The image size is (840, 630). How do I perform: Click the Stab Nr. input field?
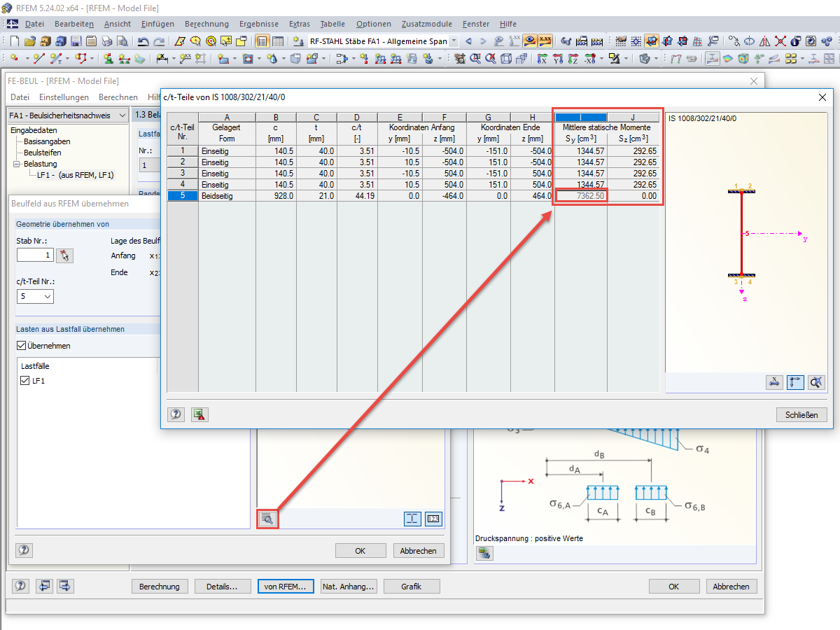[35, 255]
